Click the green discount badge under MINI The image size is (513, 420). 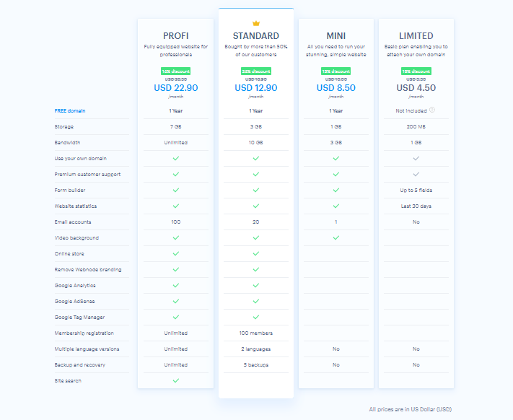click(336, 71)
